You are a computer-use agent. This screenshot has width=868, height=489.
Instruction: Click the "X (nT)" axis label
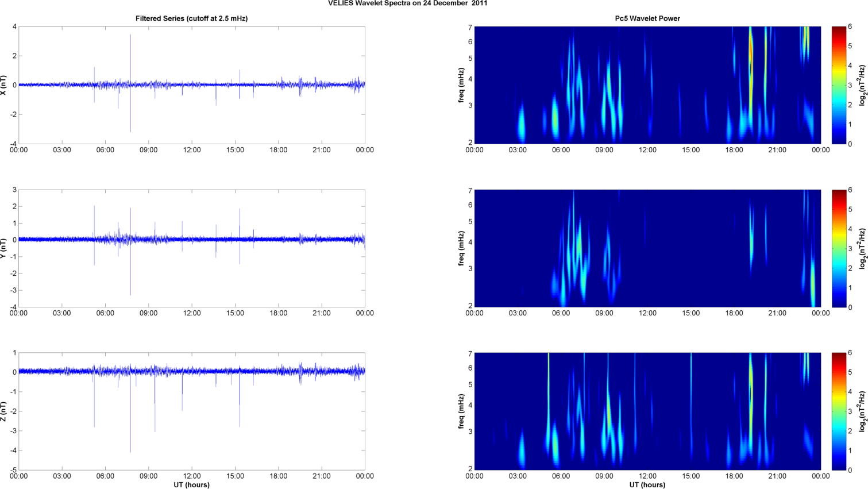coord(4,85)
